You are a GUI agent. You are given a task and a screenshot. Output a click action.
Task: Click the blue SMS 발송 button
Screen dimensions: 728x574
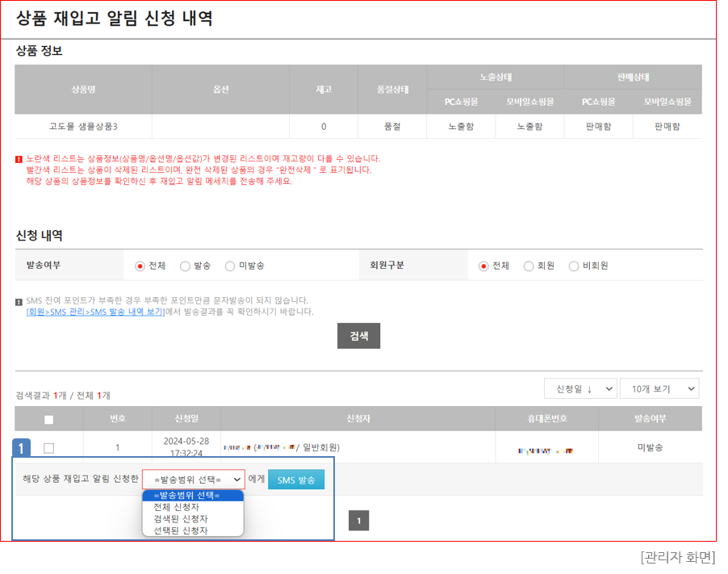point(296,480)
